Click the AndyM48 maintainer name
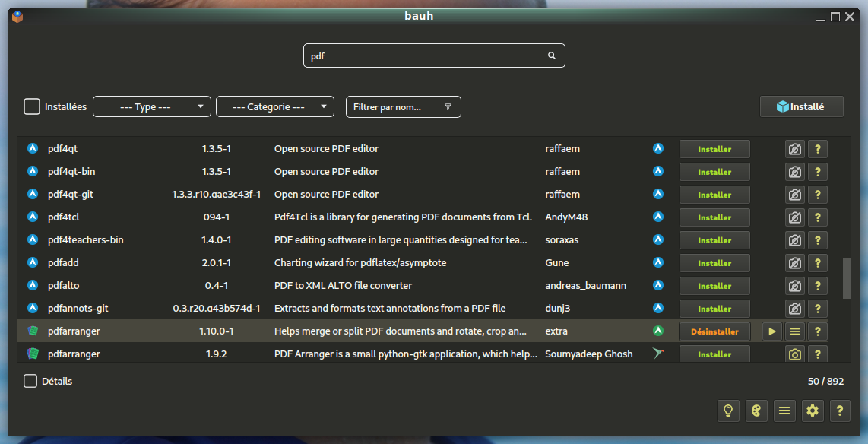This screenshot has height=444, width=868. click(x=566, y=217)
